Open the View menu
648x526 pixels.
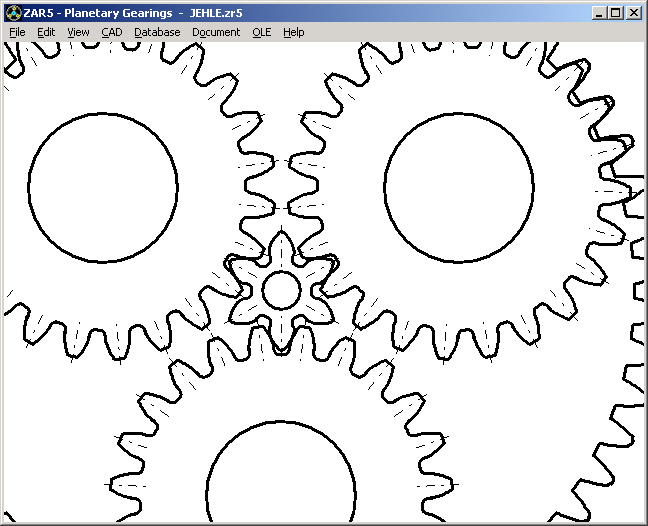[x=78, y=32]
